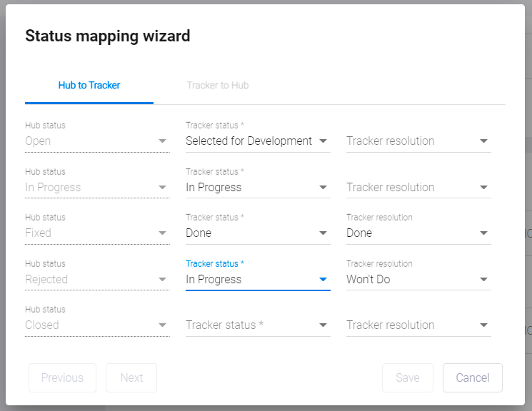The width and height of the screenshot is (532, 411).
Task: Click the Cancel button
Action: tap(472, 378)
